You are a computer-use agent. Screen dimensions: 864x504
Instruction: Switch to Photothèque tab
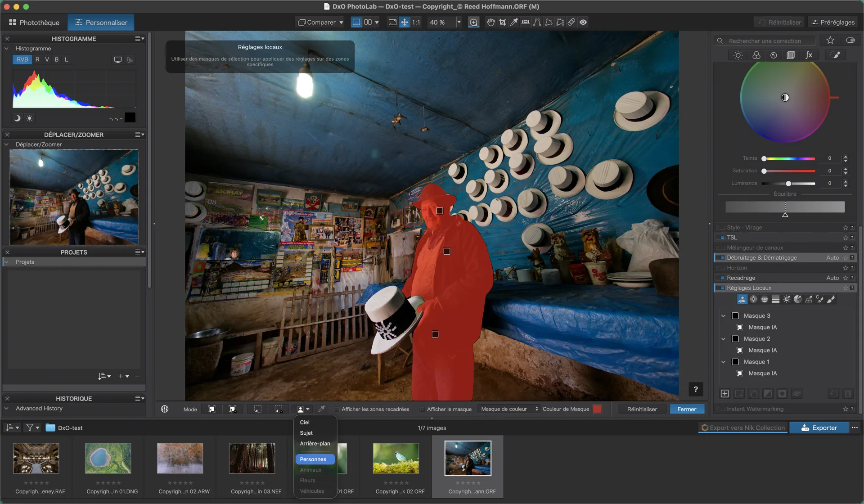tap(34, 22)
